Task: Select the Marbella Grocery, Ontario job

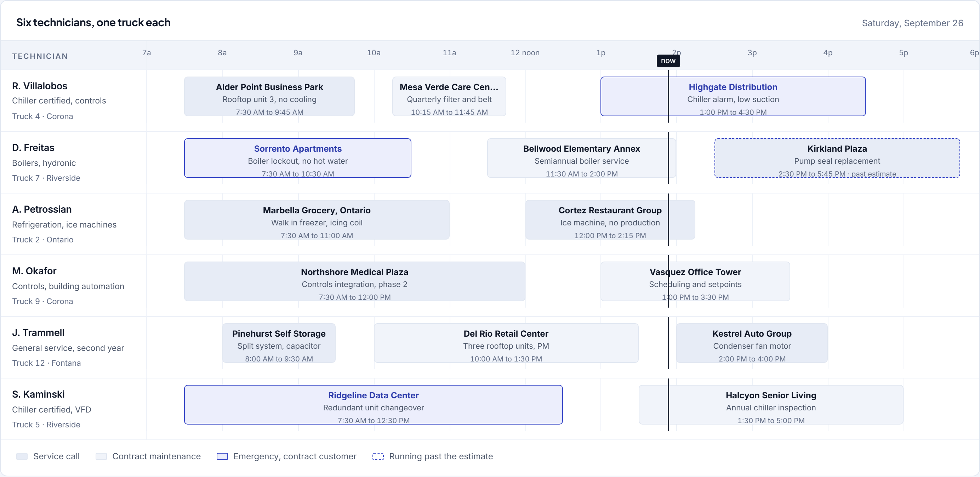Action: pyautogui.click(x=317, y=220)
